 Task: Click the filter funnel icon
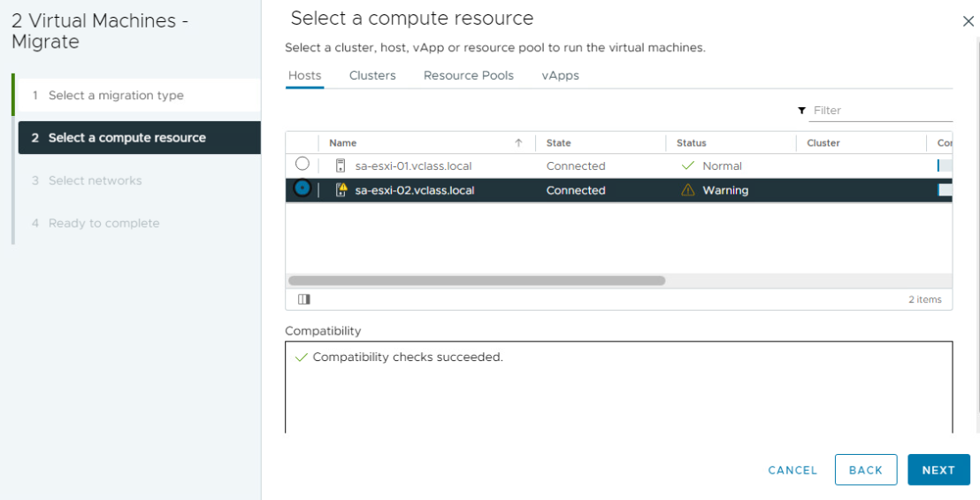pos(802,111)
